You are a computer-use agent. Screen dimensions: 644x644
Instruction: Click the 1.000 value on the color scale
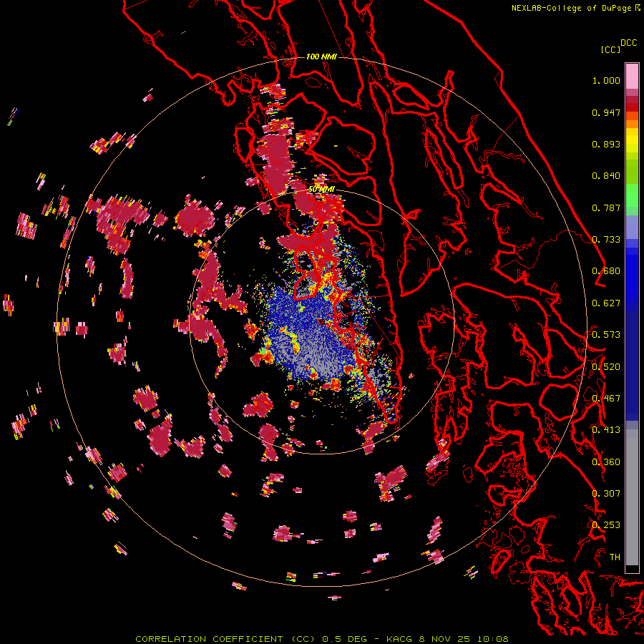coord(606,80)
